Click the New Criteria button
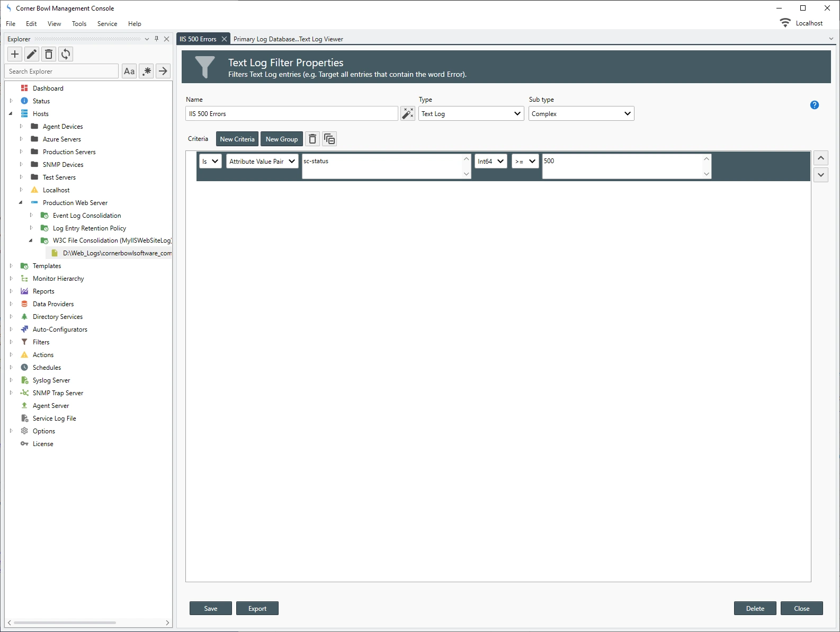 237,139
